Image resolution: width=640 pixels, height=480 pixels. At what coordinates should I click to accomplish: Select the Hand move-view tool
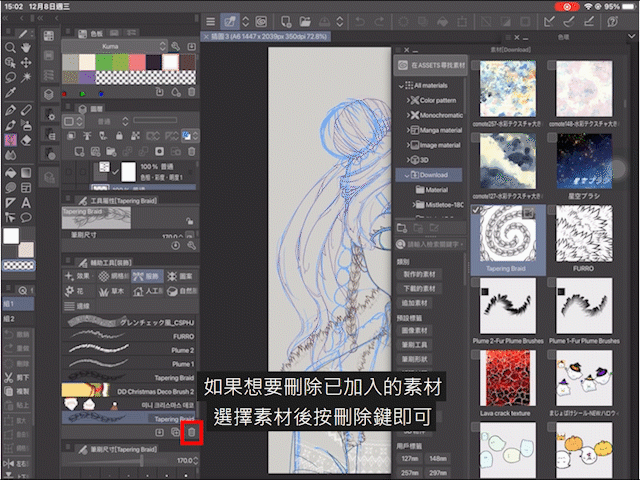tap(26, 48)
